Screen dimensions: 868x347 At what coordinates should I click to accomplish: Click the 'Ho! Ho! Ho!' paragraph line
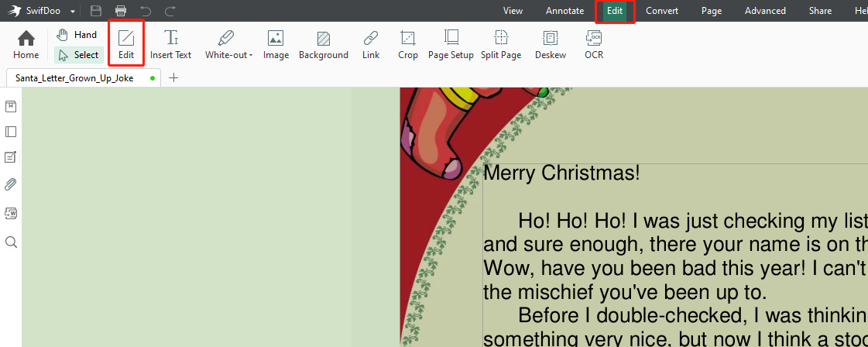click(692, 222)
